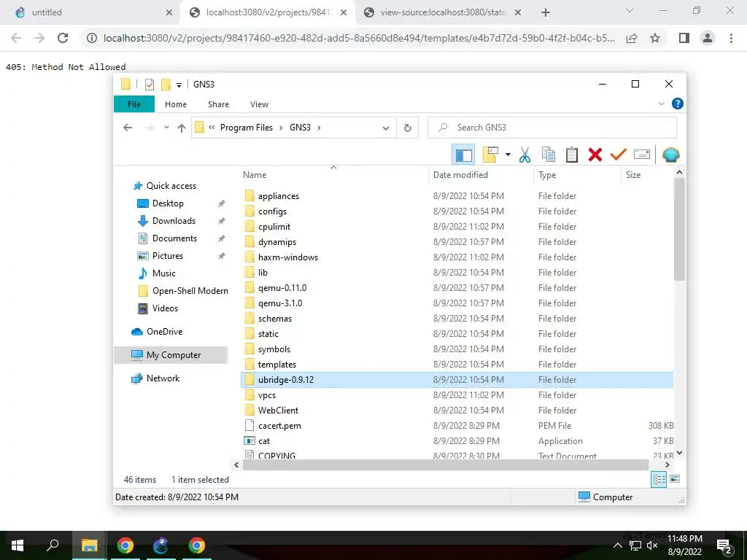Switch to details view layout icon
Image resolution: width=747 pixels, height=560 pixels.
pos(659,480)
